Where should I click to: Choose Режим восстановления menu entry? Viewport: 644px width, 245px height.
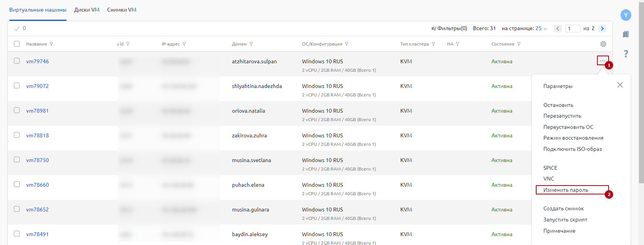click(573, 138)
